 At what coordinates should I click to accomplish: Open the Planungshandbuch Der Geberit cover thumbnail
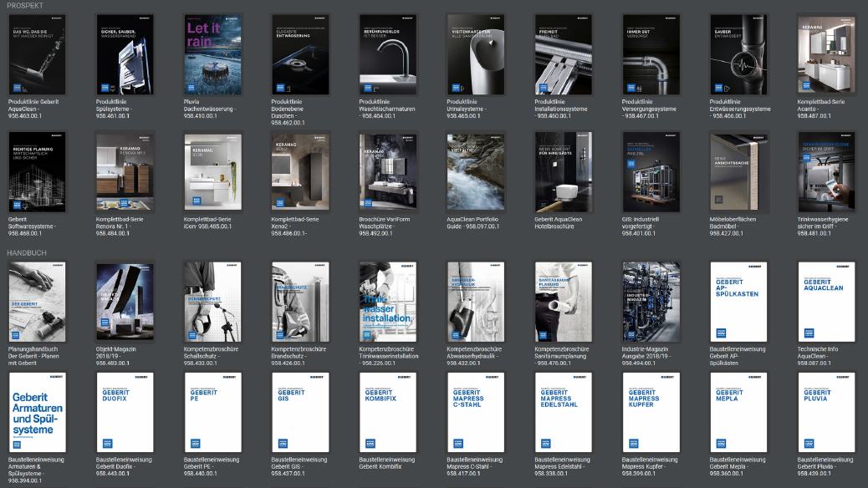[37, 302]
